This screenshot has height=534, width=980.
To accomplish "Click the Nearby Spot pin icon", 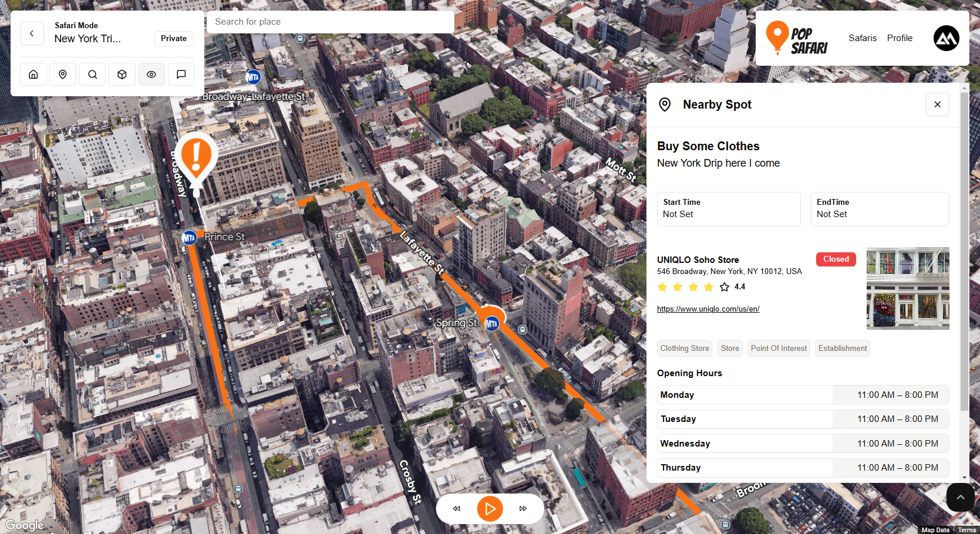I will click(x=665, y=104).
